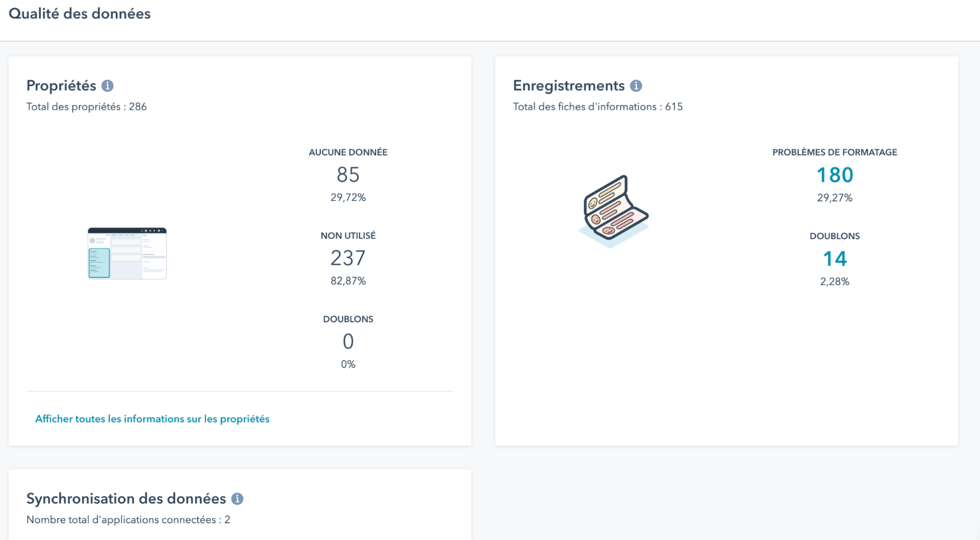Open the 14 duplicate records count
This screenshot has height=540, width=980.
point(834,259)
